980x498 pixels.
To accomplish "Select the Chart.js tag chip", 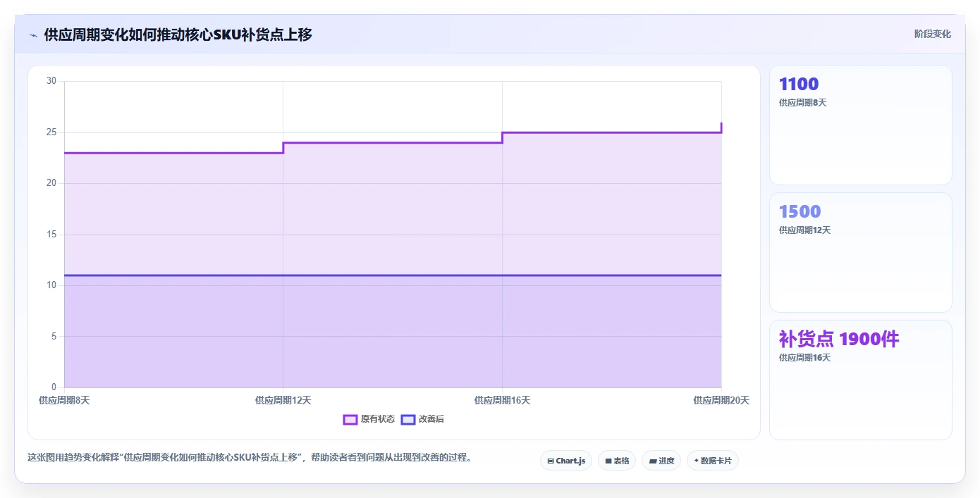I will pos(566,461).
